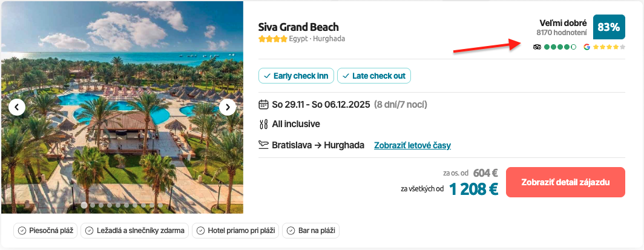
Task: Click the Bar na pláži chip
Action: tap(311, 231)
